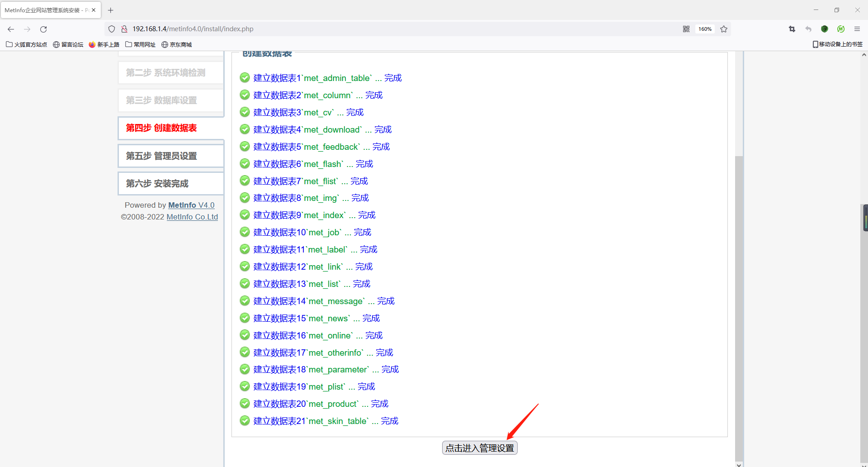Click the green check beside met_flash
Screen dimensions: 868x467
tap(245, 164)
